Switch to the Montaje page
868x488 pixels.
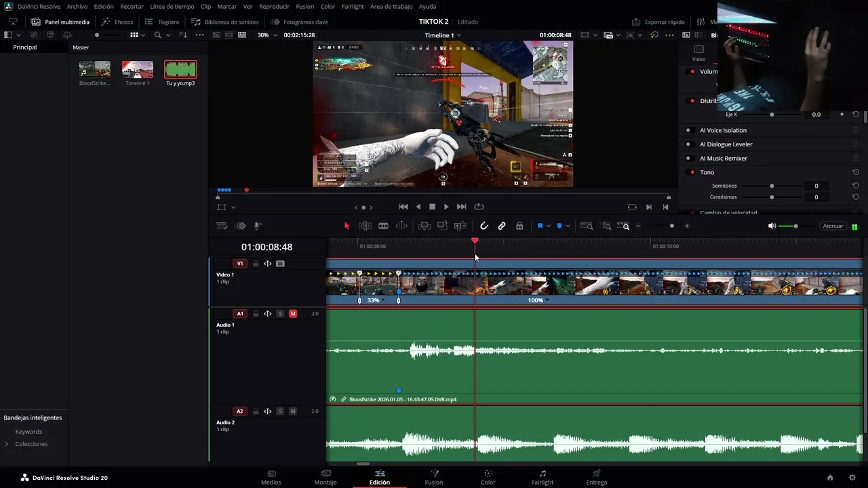(x=325, y=477)
